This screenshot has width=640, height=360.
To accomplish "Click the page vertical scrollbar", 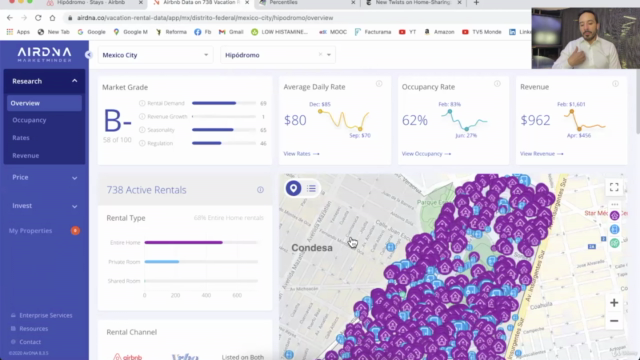I will click(x=638, y=102).
